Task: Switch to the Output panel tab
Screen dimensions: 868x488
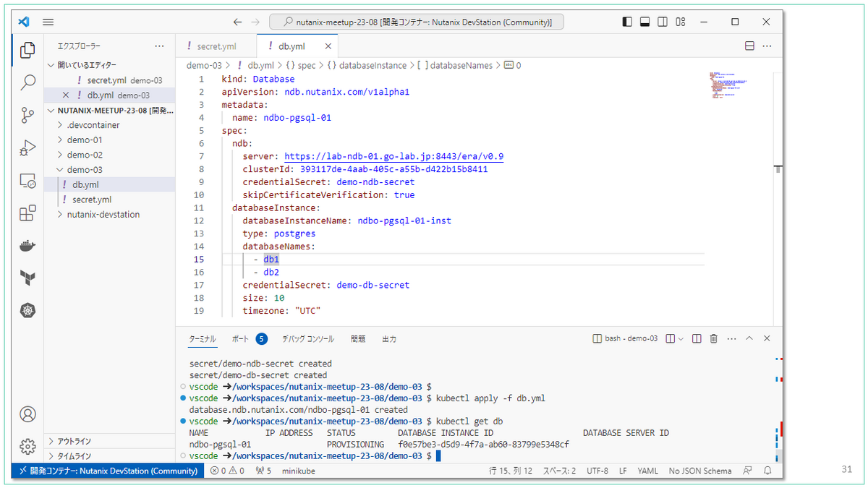Action: 389,338
